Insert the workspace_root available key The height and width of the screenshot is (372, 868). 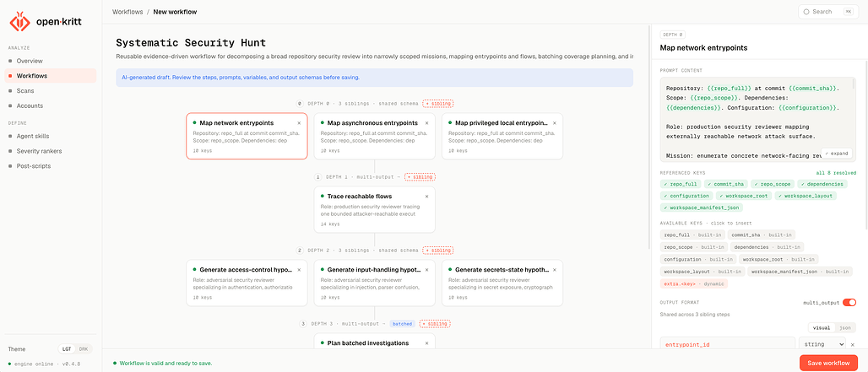click(778, 259)
